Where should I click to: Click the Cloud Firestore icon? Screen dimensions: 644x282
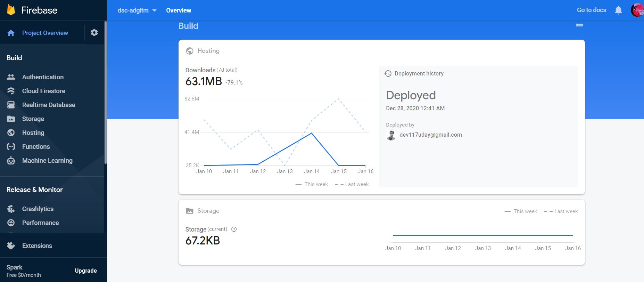click(11, 91)
